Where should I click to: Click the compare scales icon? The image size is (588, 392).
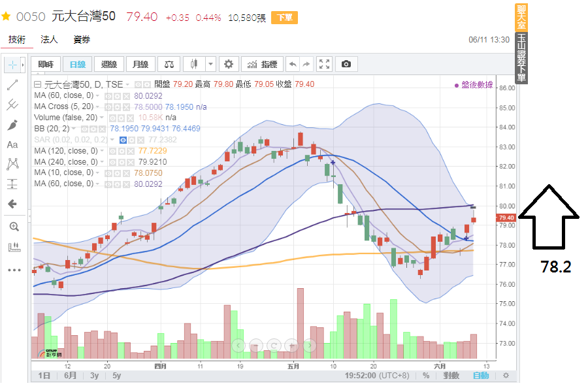coord(170,64)
